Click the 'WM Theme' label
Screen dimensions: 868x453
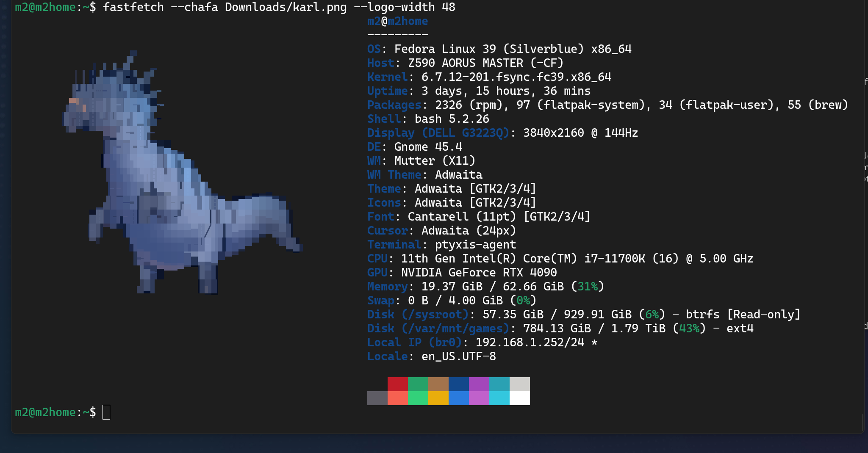[394, 175]
